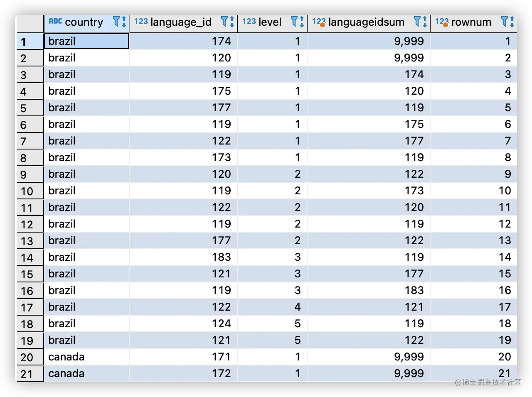Select the languageidsum column header label
Viewport: 532px width, 397px height.
[366, 22]
